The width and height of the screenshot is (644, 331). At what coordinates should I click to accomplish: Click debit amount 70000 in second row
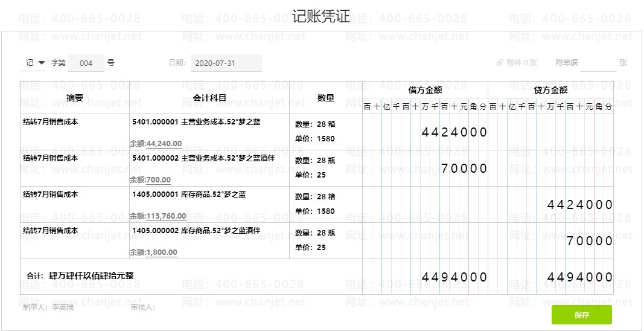click(x=464, y=169)
